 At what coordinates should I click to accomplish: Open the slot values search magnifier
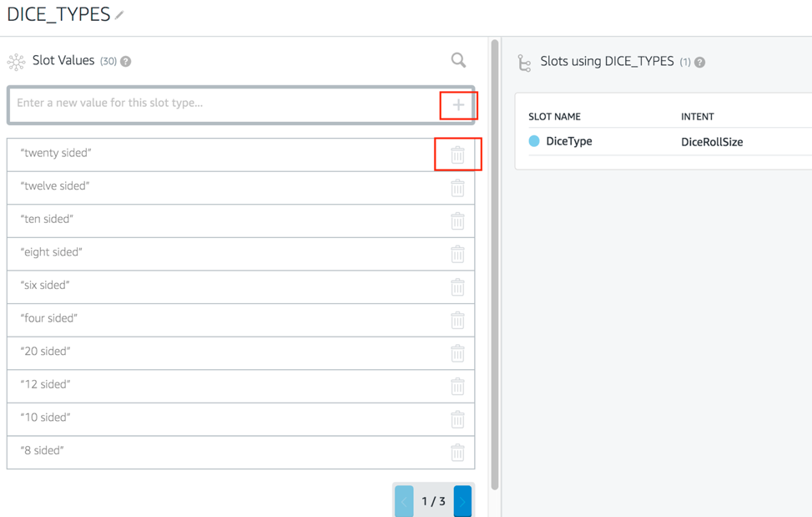458,60
